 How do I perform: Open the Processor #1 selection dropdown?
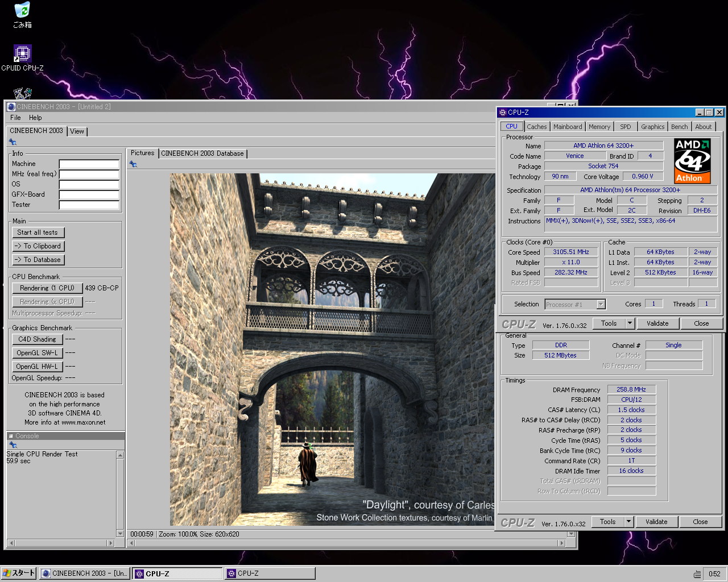576,305
